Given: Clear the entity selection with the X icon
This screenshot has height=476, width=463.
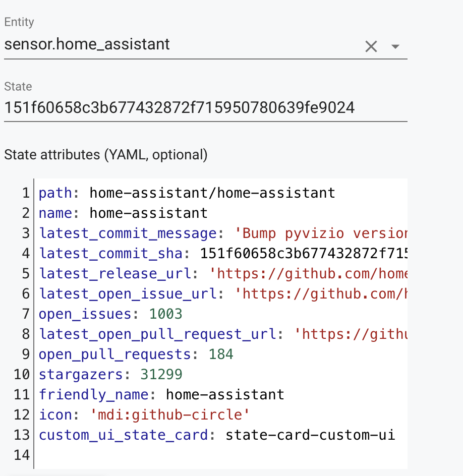Looking at the screenshot, I should [x=371, y=46].
